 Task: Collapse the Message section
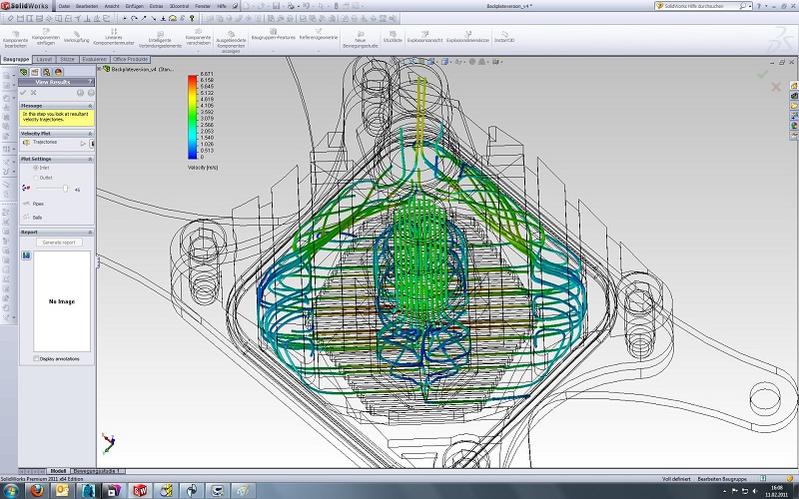pos(90,106)
